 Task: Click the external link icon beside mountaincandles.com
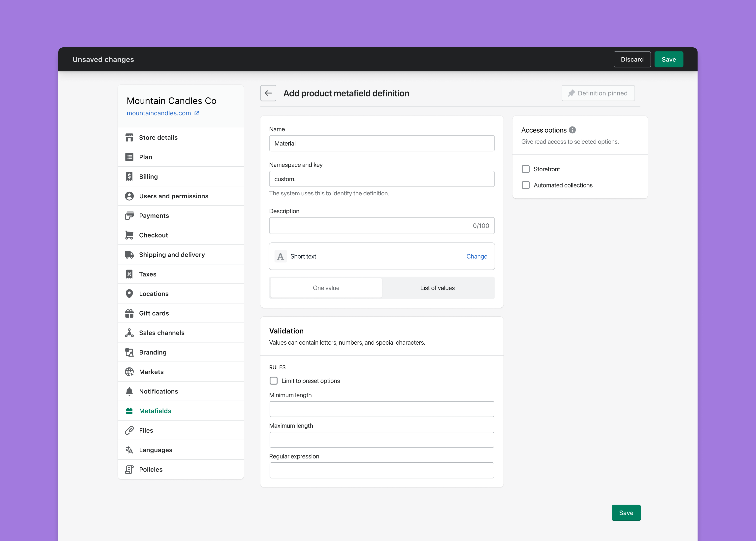tap(197, 113)
